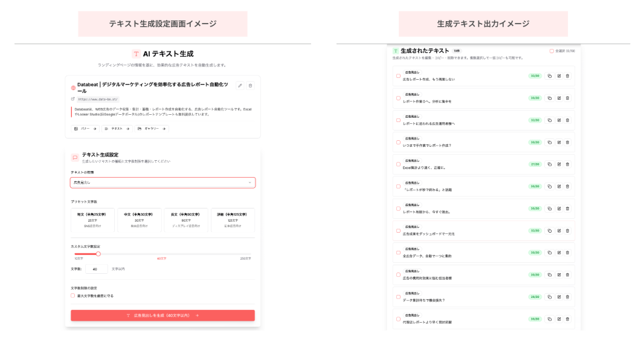Delete the 全広告データ、自動で一つに集約 headline

[x=568, y=253]
